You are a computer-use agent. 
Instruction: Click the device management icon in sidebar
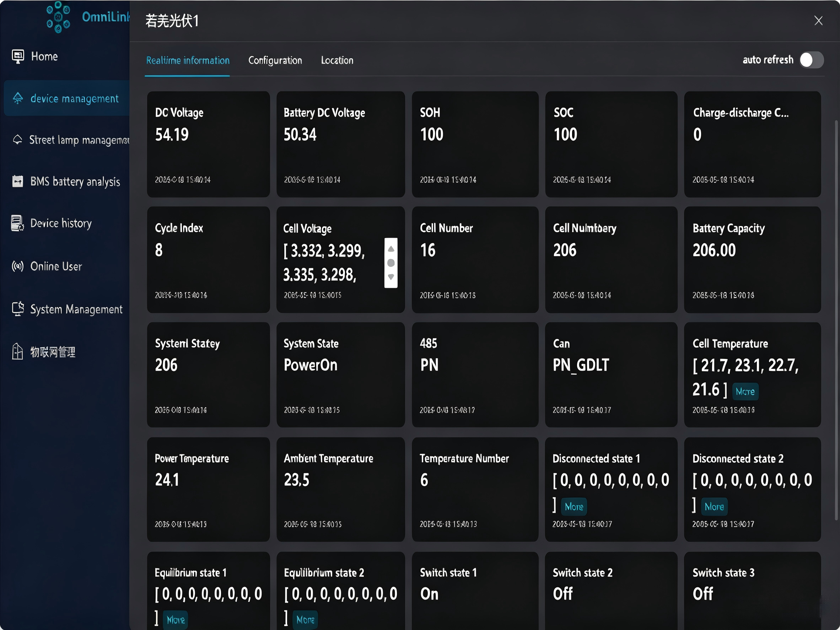(x=18, y=98)
